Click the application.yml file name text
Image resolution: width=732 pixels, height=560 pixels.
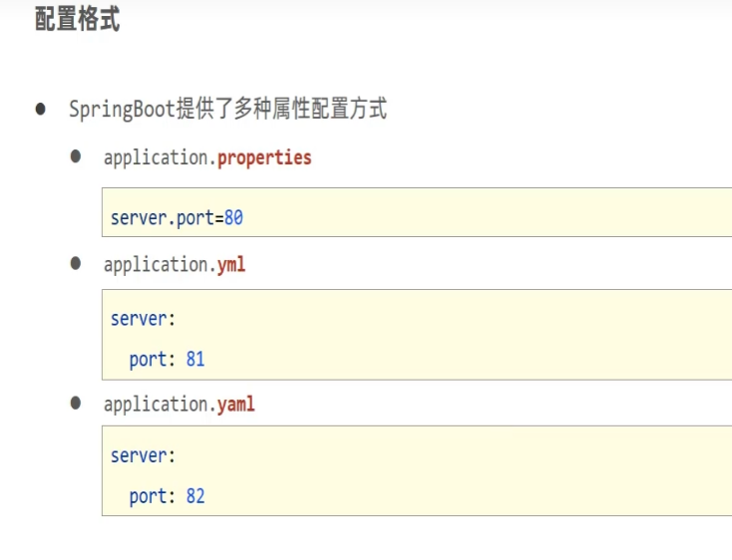pos(175,264)
